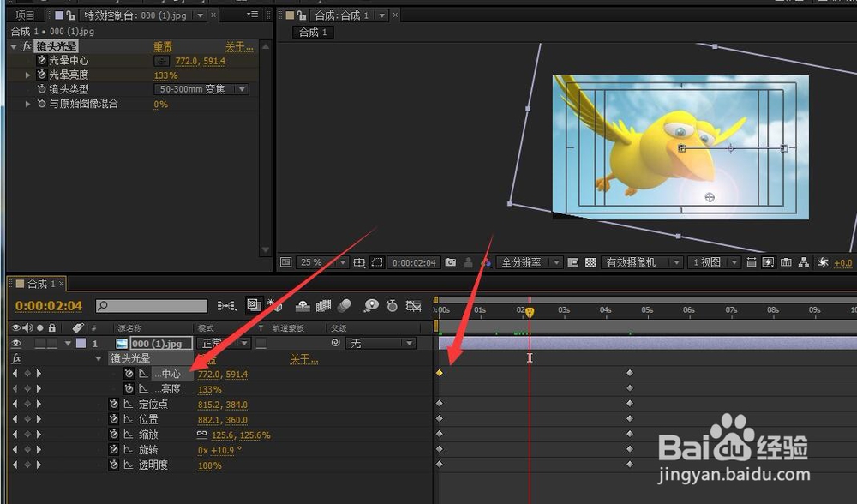Toggle stopwatch for 光晕亮度 in effect controls

(x=41, y=75)
